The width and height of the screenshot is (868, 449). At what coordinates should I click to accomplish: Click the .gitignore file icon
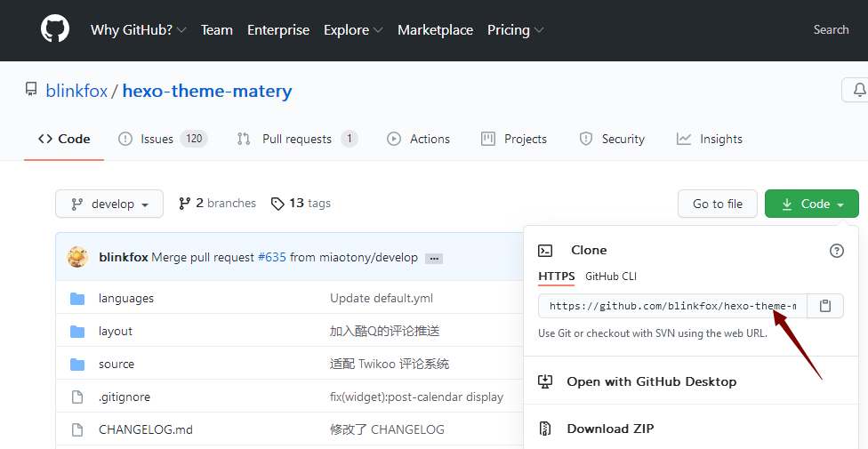coord(77,397)
